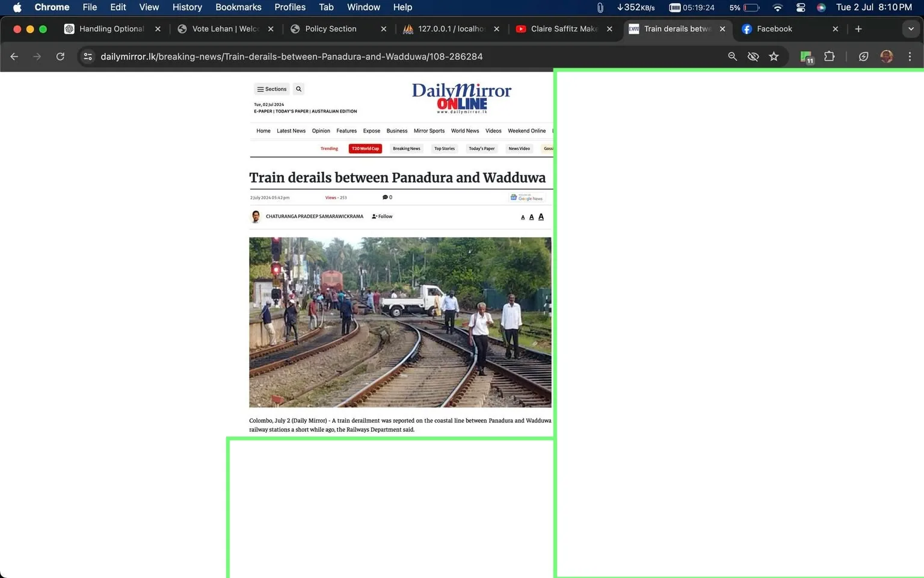Toggle the bookmark star for this page
This screenshot has height=578, width=924.
(774, 56)
